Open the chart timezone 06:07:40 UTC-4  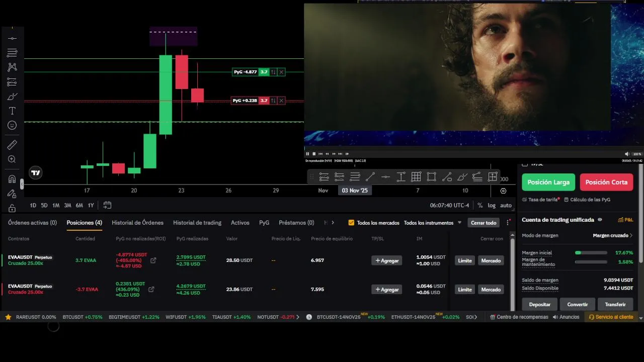pyautogui.click(x=449, y=205)
